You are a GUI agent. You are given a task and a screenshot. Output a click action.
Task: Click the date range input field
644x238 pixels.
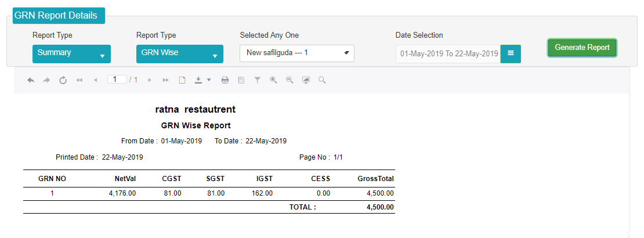448,54
